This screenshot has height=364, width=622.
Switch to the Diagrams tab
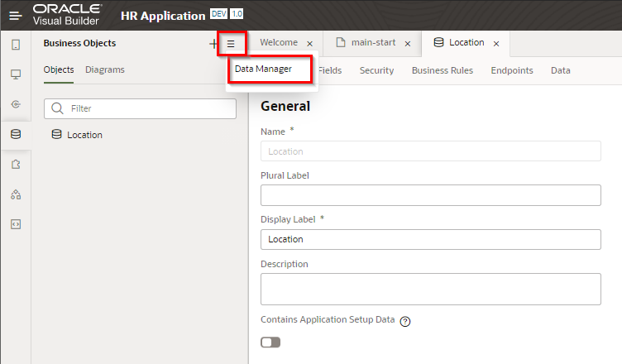[x=105, y=69]
